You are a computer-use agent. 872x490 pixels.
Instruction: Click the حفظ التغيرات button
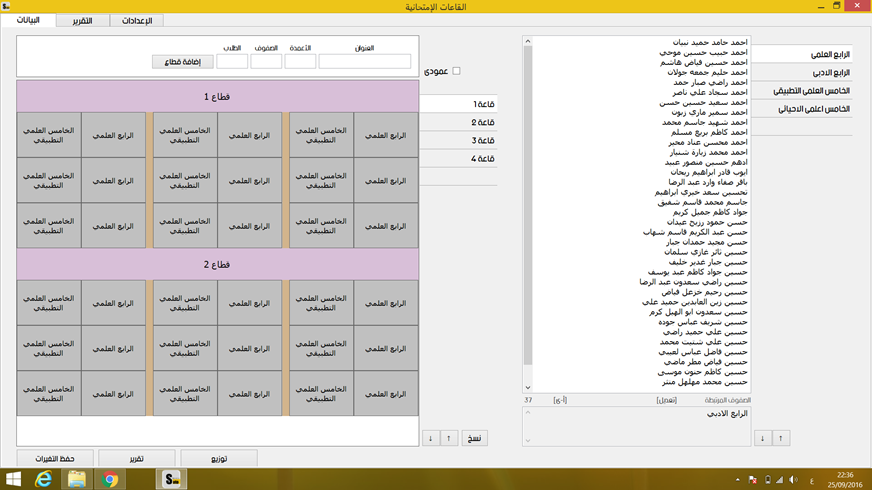[55, 458]
